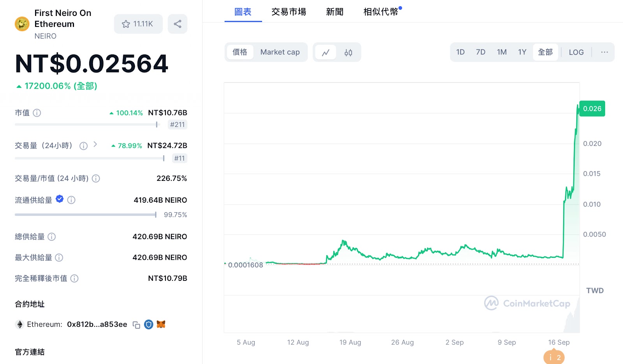The height and width of the screenshot is (364, 623).
Task: Open the 新聞 tab
Action: click(335, 12)
